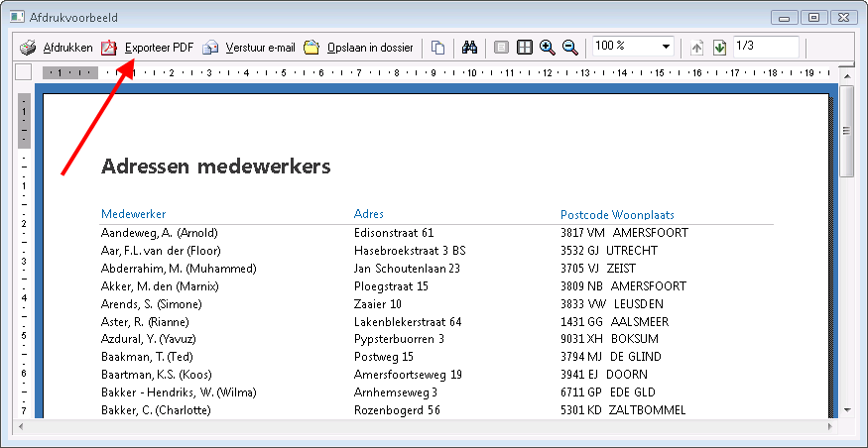This screenshot has height=448, width=868.
Task: Open search with the binoculars icon
Action: pos(469,49)
